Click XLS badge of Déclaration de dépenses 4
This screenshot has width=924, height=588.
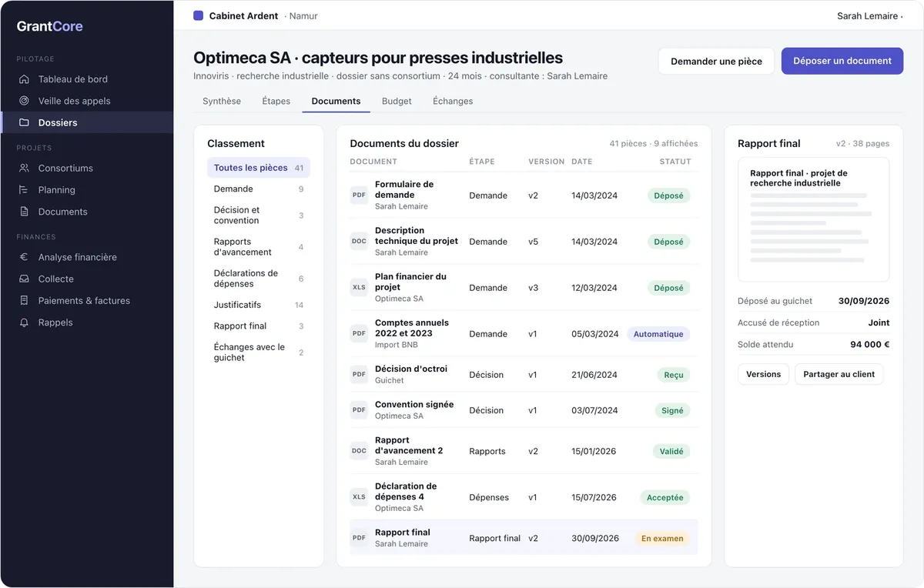(x=359, y=497)
